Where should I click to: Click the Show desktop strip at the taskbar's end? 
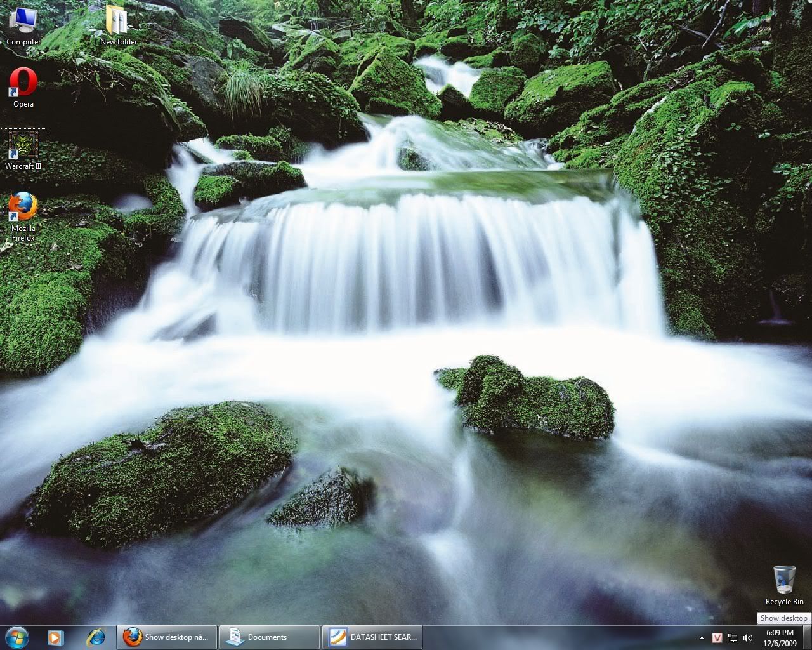point(808,637)
